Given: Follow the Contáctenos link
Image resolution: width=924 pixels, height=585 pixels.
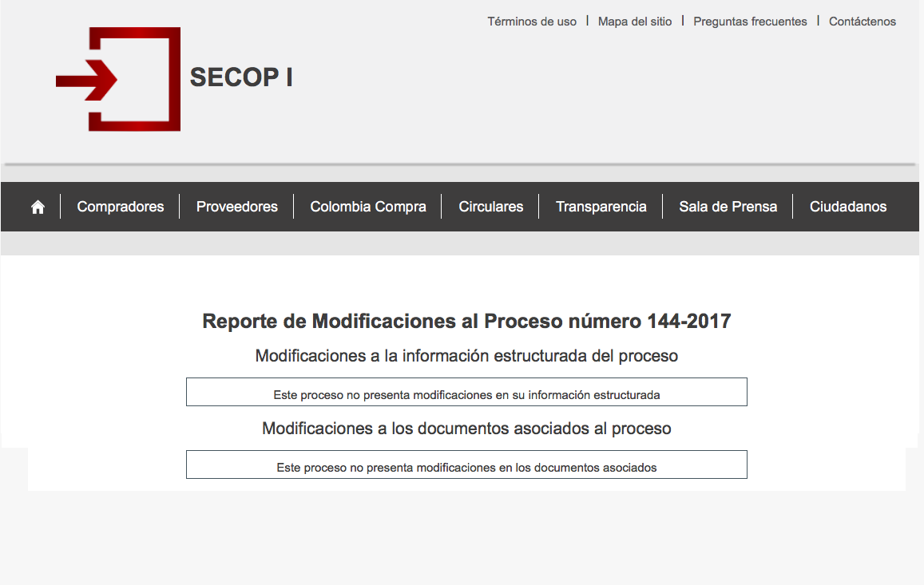Looking at the screenshot, I should click(863, 22).
